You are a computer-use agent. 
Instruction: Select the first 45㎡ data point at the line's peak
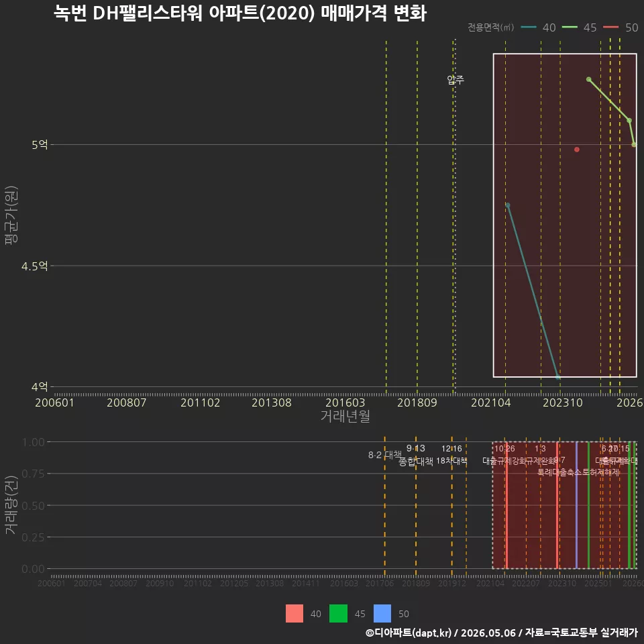pos(588,79)
